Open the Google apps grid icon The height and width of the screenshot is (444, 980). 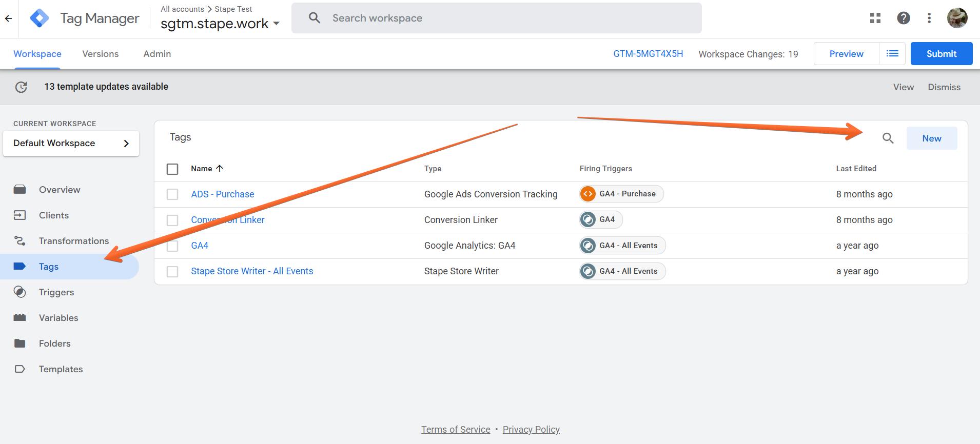(x=875, y=18)
